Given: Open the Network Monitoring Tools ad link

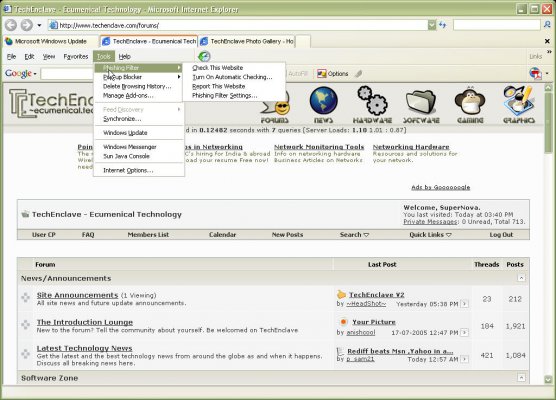Looking at the screenshot, I should point(319,147).
